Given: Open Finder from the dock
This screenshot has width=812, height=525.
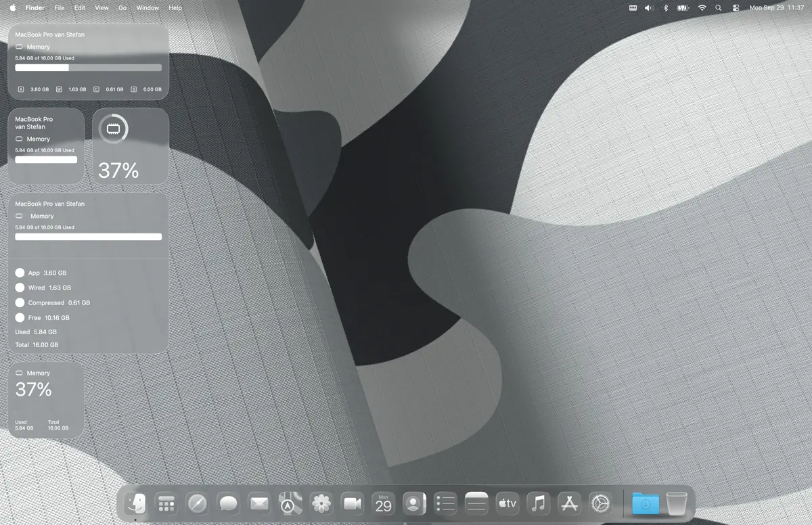Looking at the screenshot, I should point(136,503).
